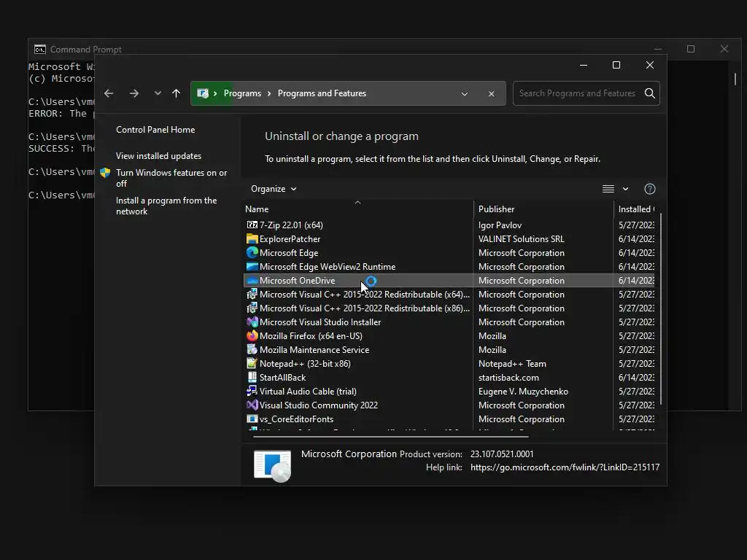
Task: Click the Virtual Audio Cable icon
Action: [x=252, y=391]
